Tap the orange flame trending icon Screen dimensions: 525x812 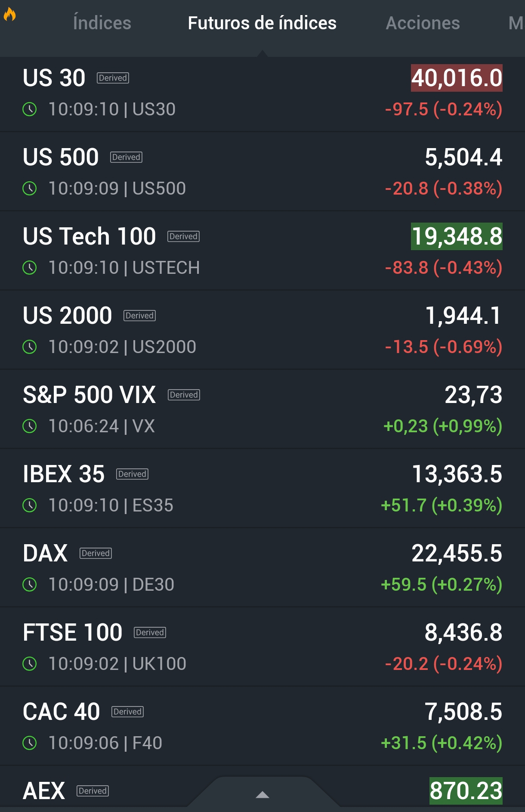[x=9, y=15]
